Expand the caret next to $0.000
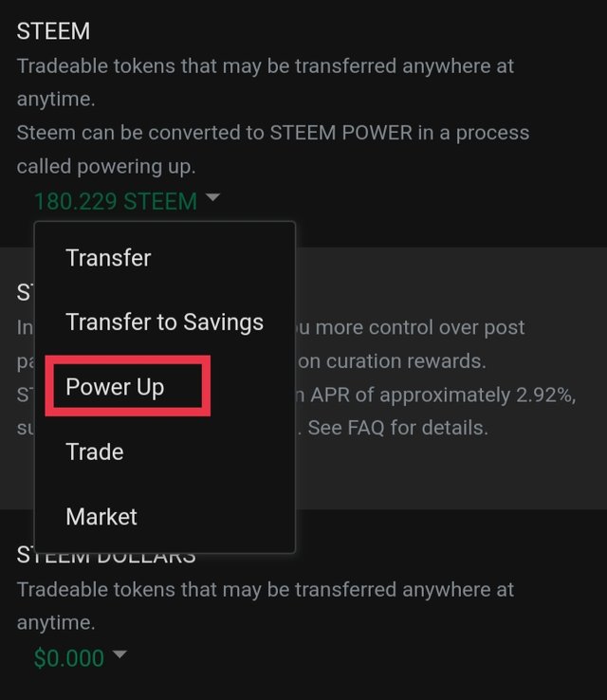Screen dimensions: 607x700 (119, 655)
